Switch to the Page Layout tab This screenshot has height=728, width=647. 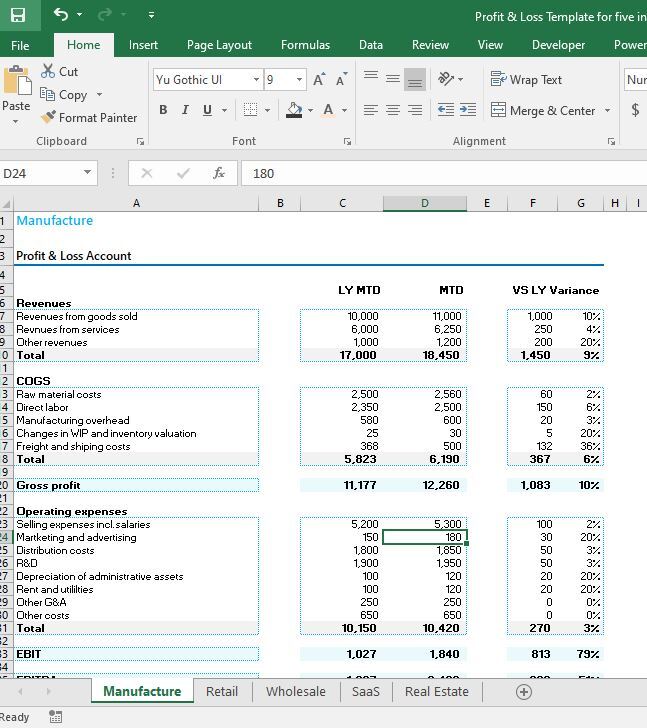219,45
